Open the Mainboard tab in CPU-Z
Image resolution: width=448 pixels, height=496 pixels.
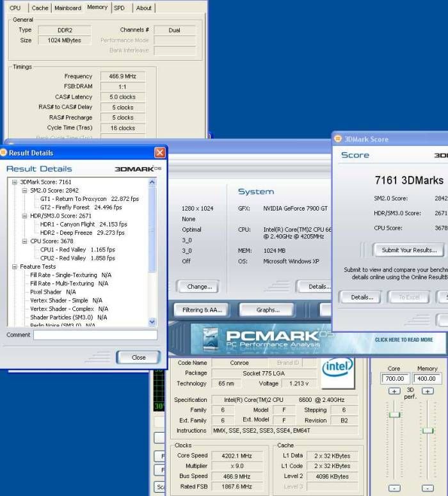pyautogui.click(x=67, y=8)
